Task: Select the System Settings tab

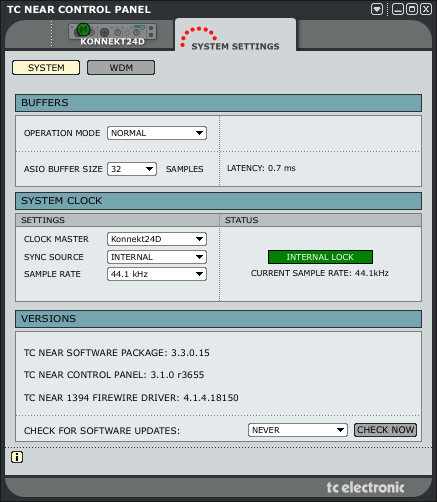Action: pos(235,35)
